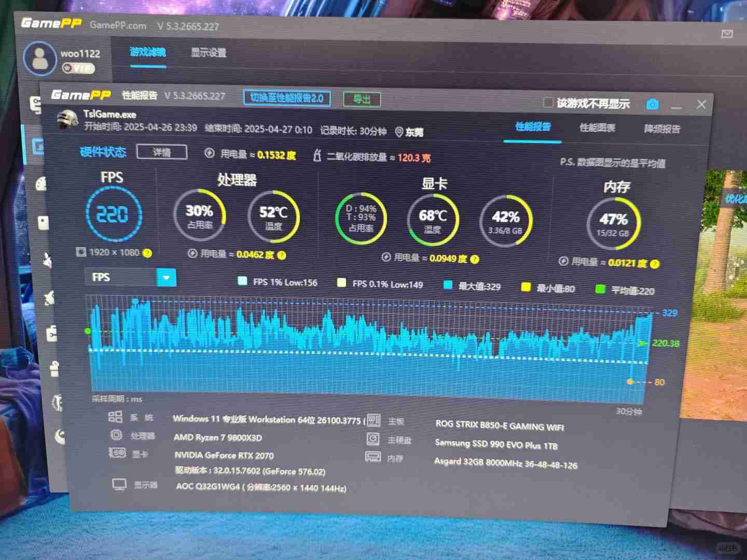Click the processor 30% usage gauge
Image resolution: width=747 pixels, height=560 pixels.
[199, 215]
